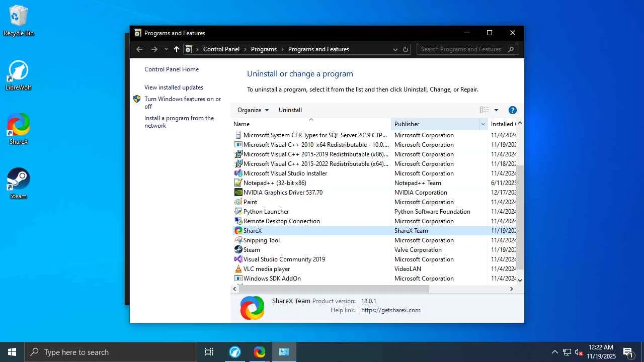
Task: Expand the view options dropdown arrow
Action: tap(496, 110)
